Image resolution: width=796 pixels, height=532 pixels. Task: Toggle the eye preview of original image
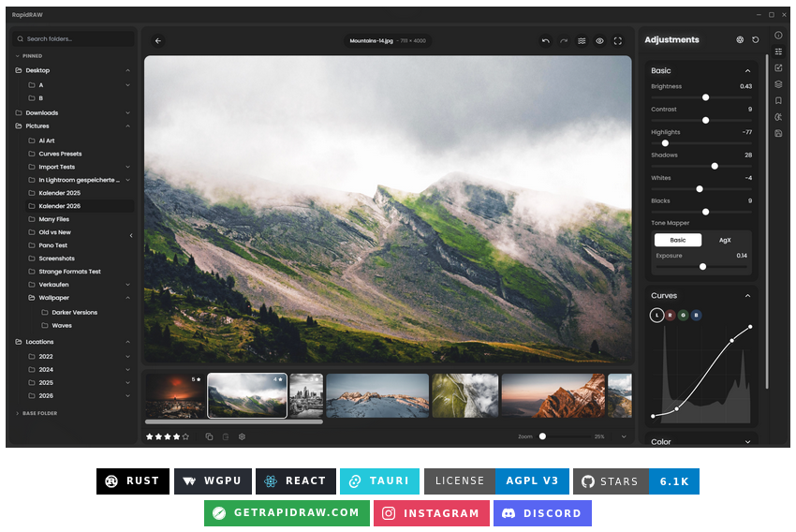click(599, 41)
